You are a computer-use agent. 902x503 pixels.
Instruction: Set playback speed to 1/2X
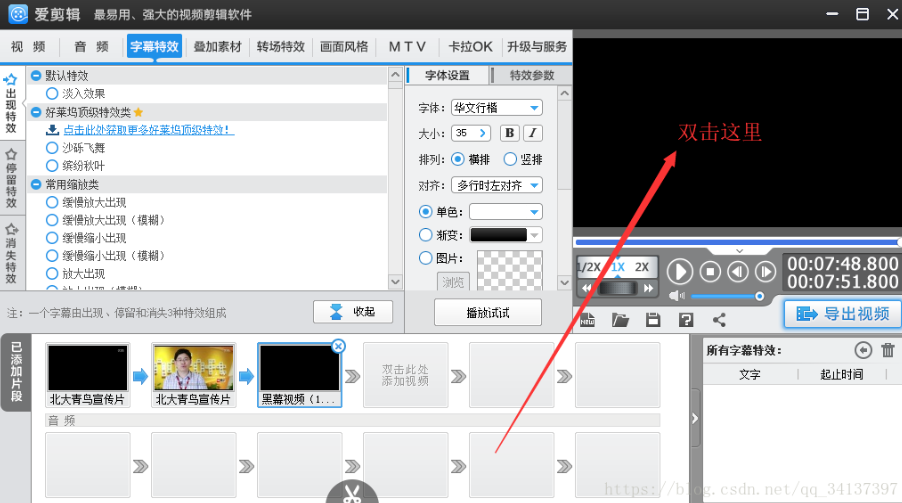[x=589, y=267]
